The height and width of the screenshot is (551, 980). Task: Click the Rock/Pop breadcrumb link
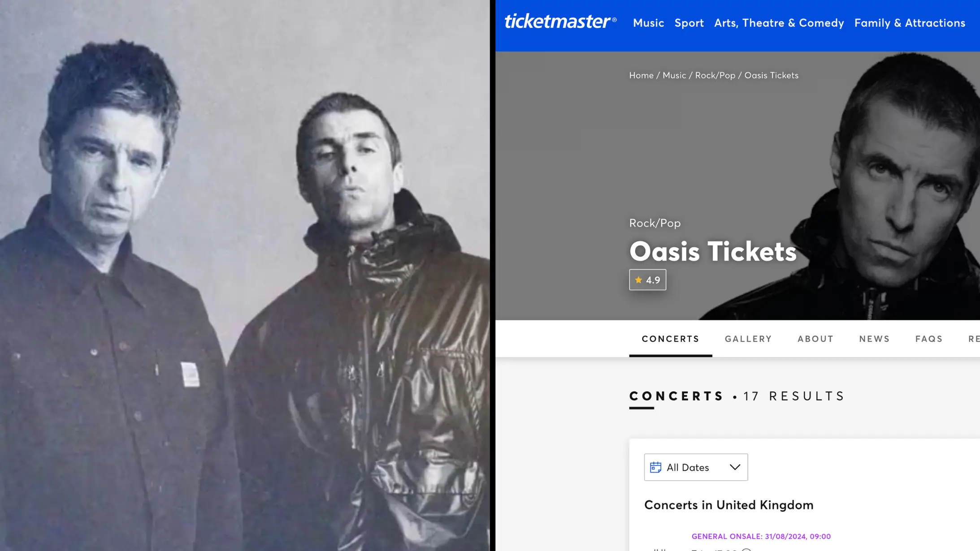tap(715, 75)
